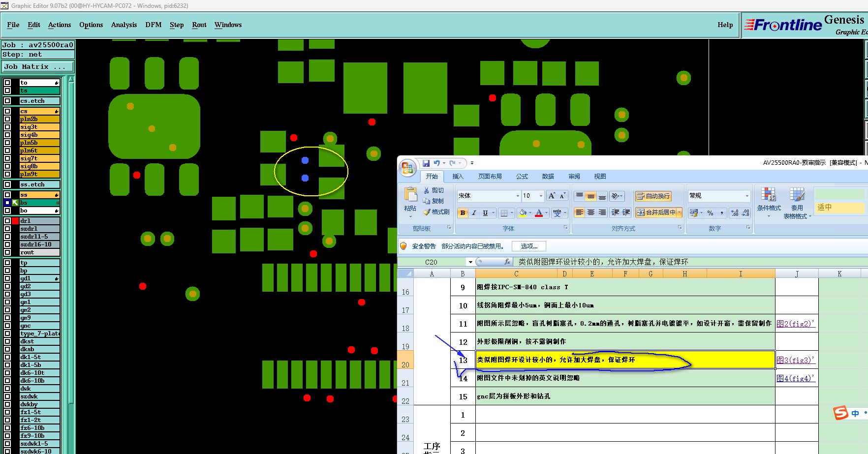This screenshot has height=454, width=868.
Task: Decrease indent in cell
Action: pos(615,212)
